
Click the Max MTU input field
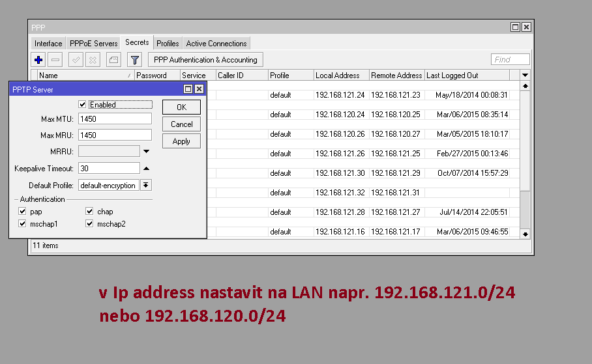click(x=115, y=119)
